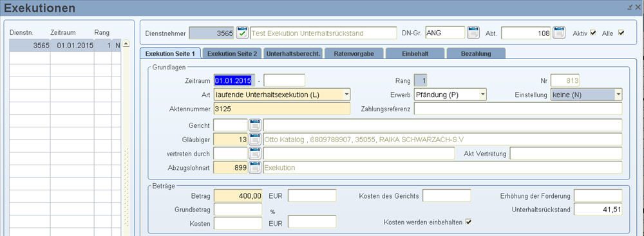Screen dimensions: 644x236
Task: Select the 3565 row in the list
Action: [65, 46]
